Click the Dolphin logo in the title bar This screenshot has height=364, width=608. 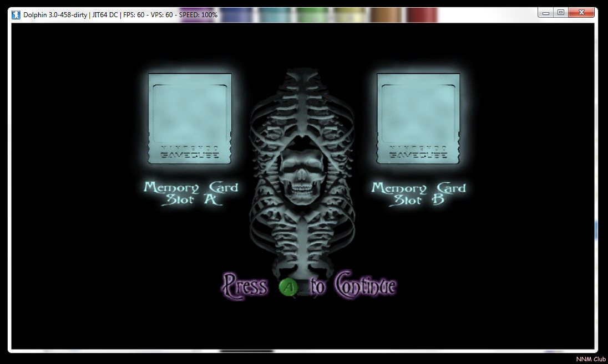point(16,15)
